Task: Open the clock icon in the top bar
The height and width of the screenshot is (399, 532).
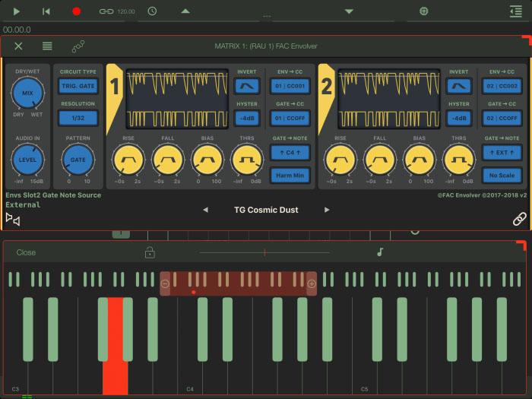Action: tap(152, 11)
